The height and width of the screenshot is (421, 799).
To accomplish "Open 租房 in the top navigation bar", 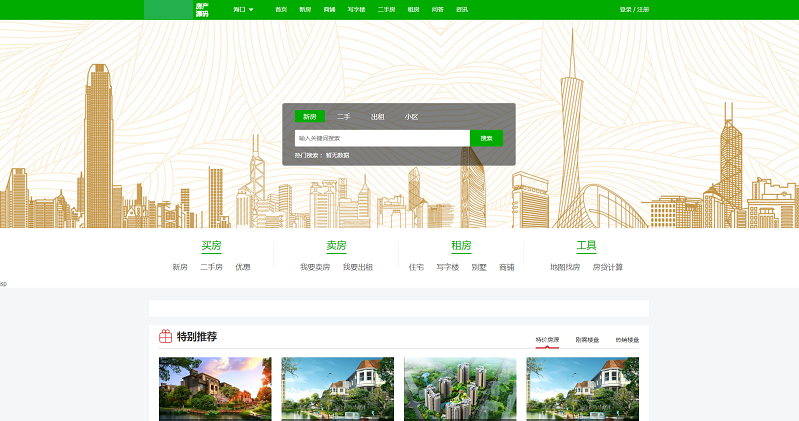I will click(x=413, y=10).
